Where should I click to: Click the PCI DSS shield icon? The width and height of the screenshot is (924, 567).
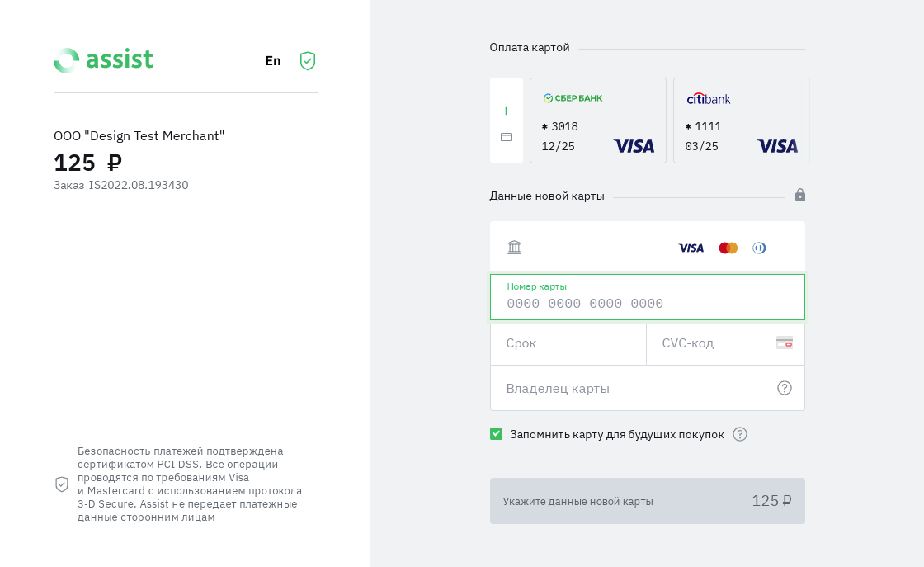(62, 484)
